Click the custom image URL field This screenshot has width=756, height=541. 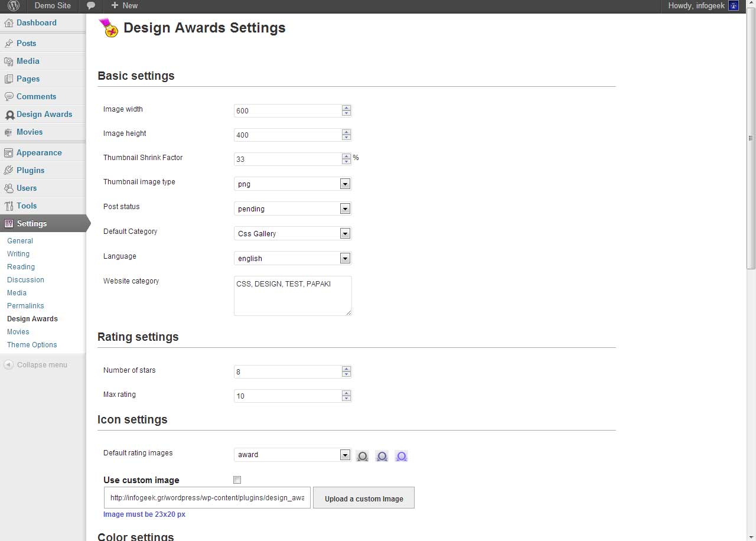207,498
